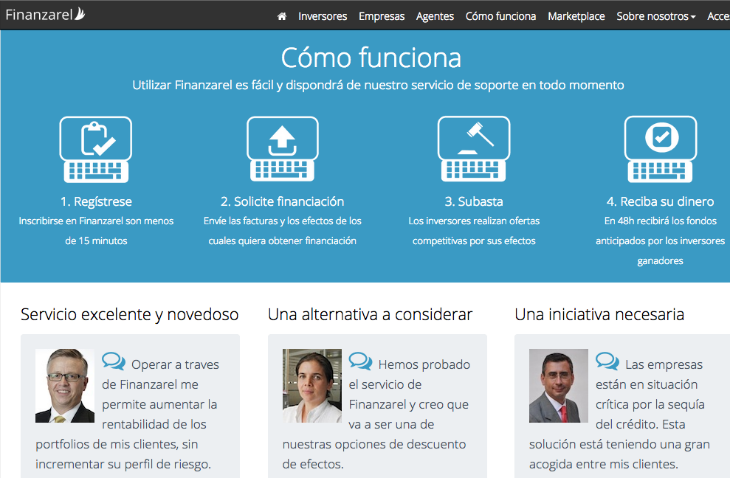Click photo of man with red tie
The width and height of the screenshot is (730, 478).
(x=558, y=386)
